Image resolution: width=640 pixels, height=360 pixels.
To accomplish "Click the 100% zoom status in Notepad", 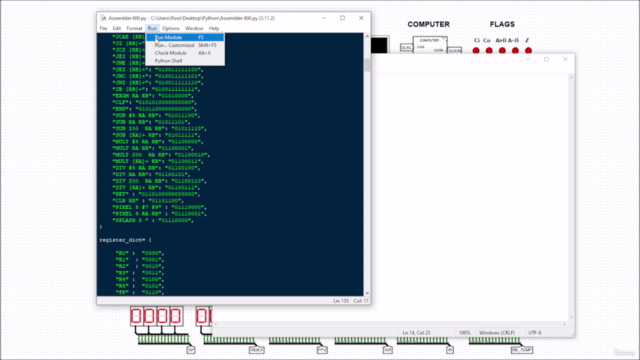I will click(464, 333).
